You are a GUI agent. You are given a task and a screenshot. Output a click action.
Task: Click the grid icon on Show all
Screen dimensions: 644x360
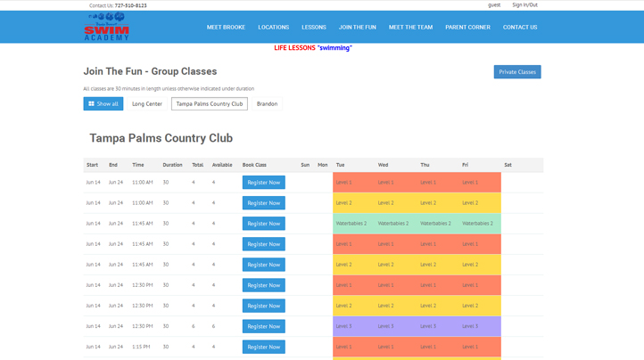91,104
